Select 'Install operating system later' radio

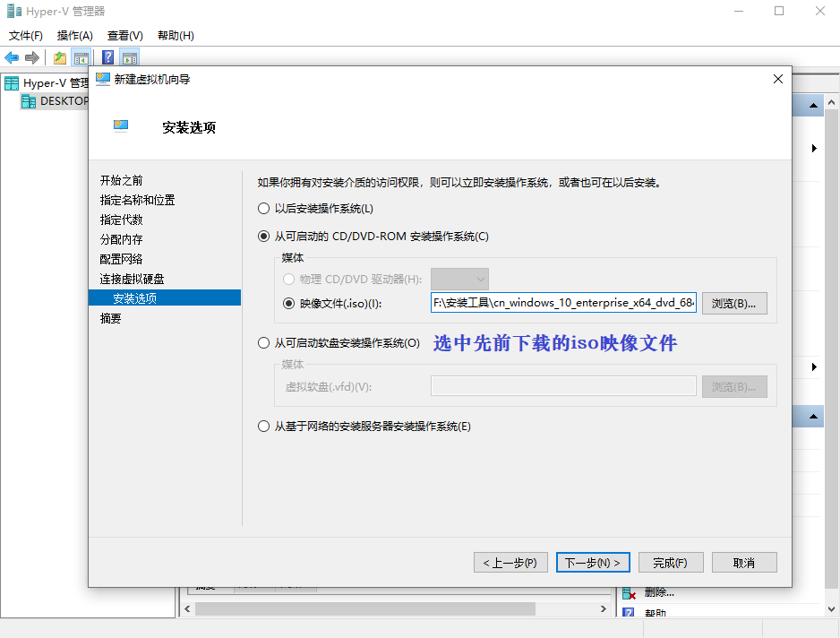[263, 208]
